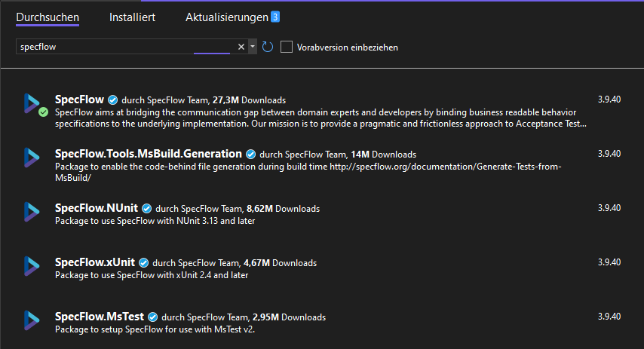This screenshot has width=644, height=349.
Task: Clear the search text with the X icon
Action: click(x=241, y=47)
